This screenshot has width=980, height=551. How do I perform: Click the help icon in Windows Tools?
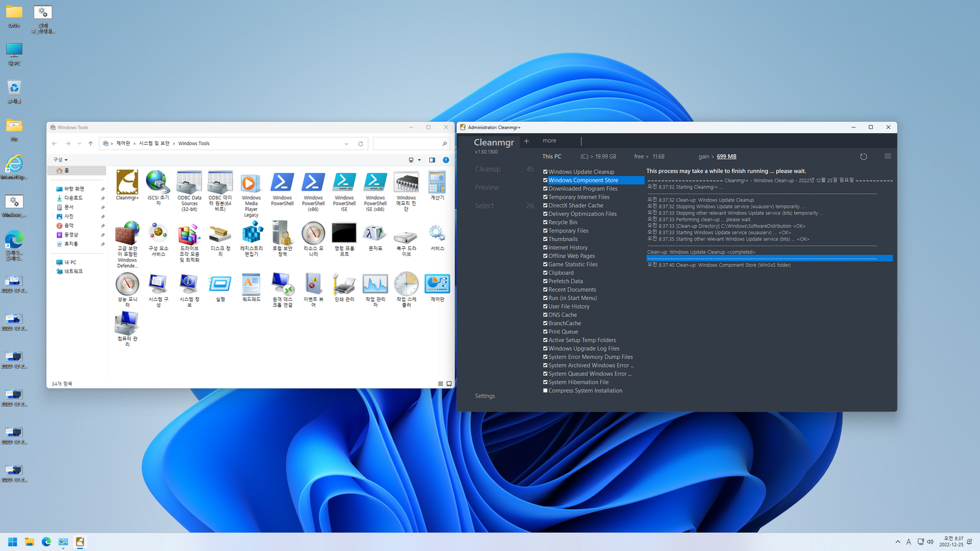click(446, 160)
